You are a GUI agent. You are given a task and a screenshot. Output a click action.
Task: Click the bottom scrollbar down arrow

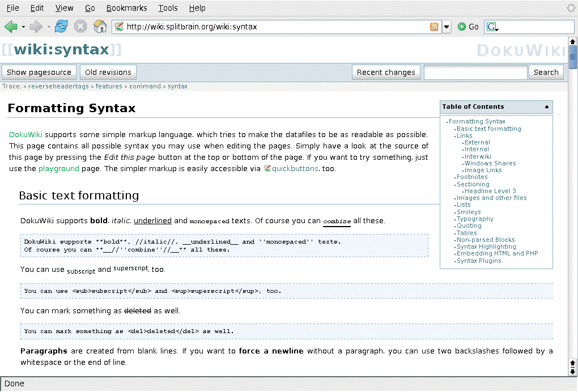(x=572, y=372)
